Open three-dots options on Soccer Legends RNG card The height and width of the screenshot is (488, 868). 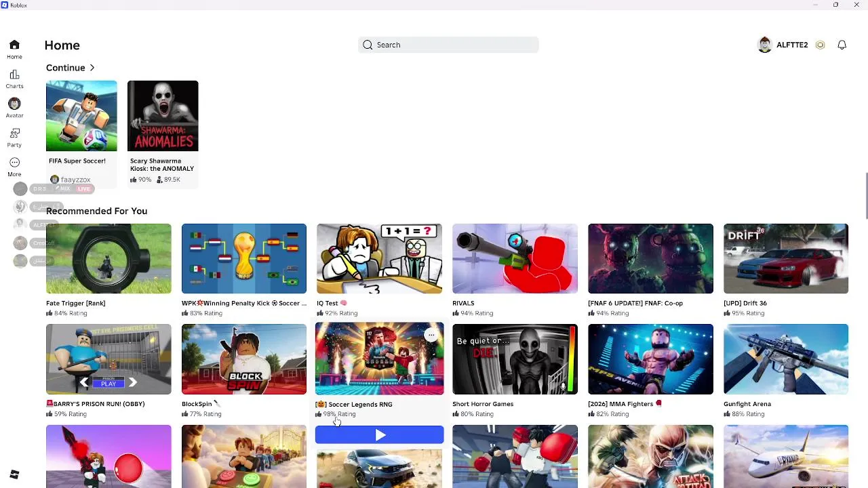(431, 335)
